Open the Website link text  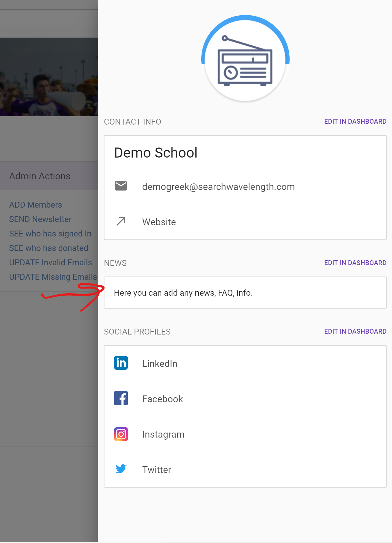[159, 222]
